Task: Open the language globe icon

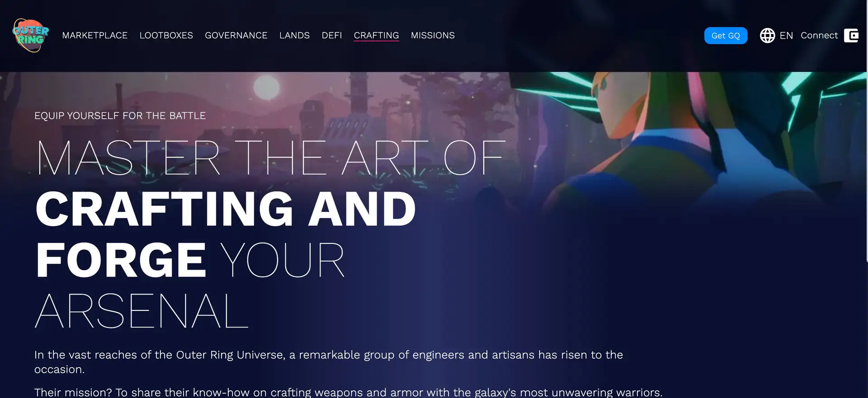Action: point(767,35)
